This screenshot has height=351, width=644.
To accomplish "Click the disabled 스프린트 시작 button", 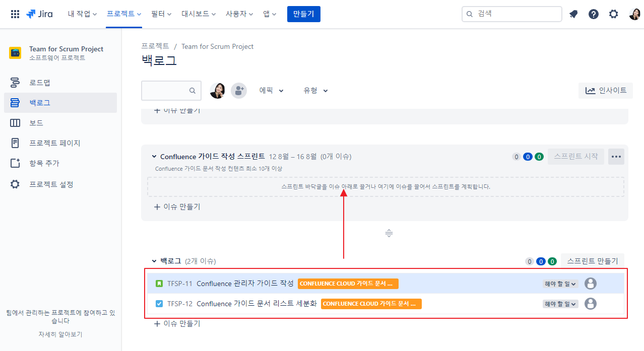I will coord(576,157).
